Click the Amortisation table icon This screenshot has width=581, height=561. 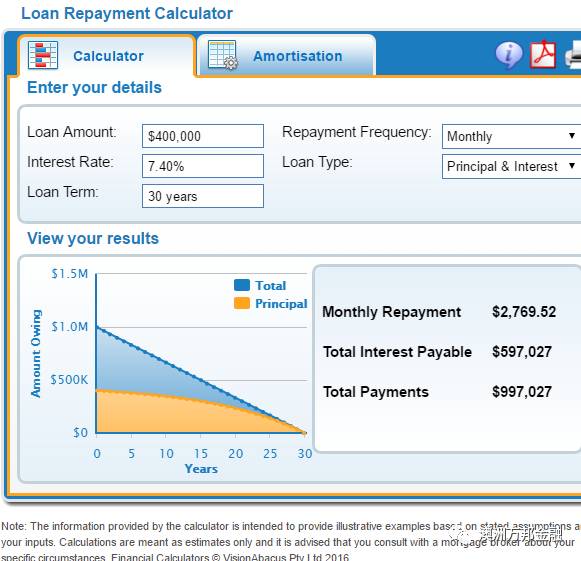click(x=223, y=55)
